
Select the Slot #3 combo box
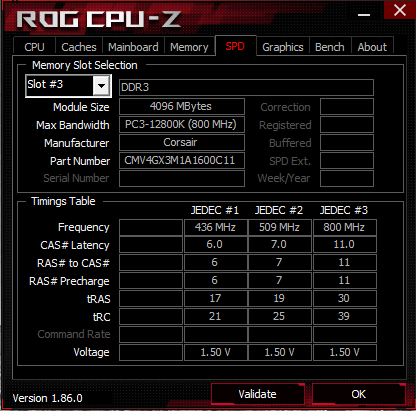68,86
